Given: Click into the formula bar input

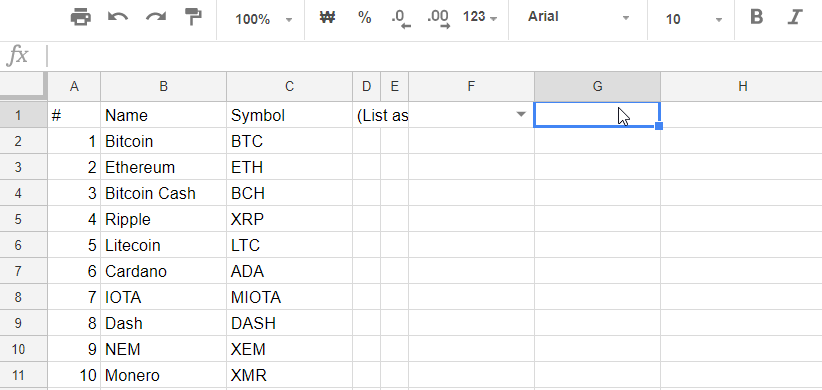Looking at the screenshot, I should point(434,56).
